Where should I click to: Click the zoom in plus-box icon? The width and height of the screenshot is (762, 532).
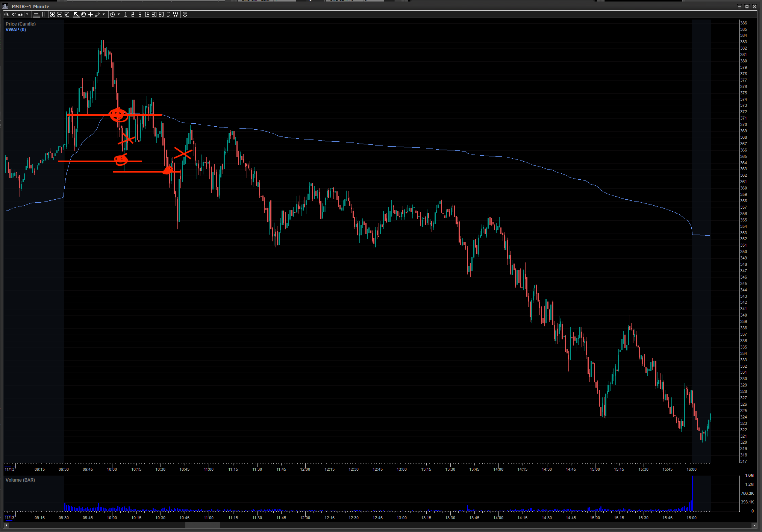pyautogui.click(x=53, y=14)
